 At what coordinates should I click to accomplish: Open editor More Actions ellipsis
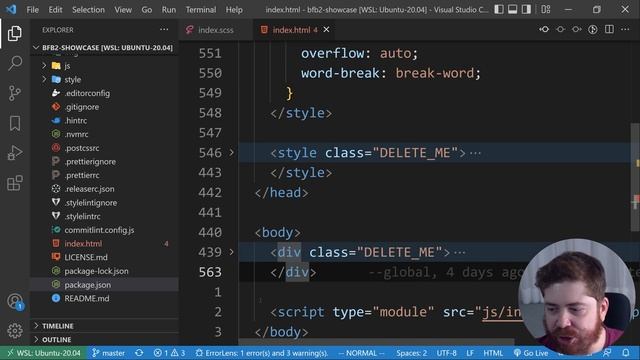(x=625, y=29)
